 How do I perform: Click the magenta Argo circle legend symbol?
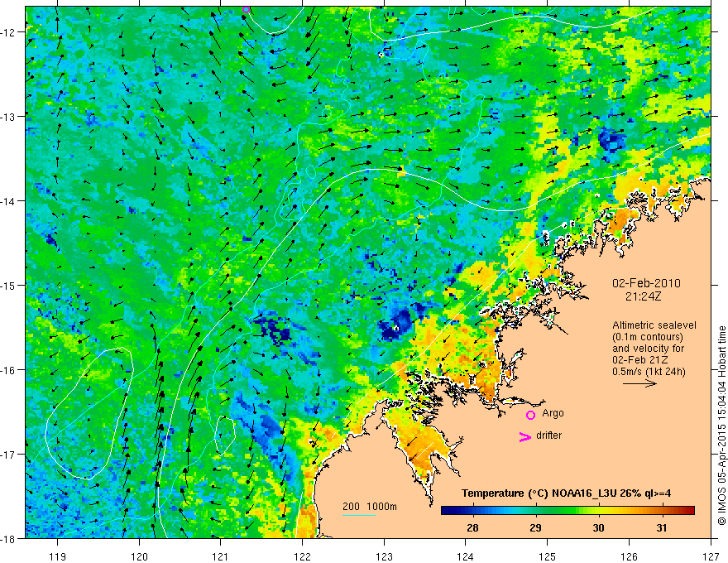tap(530, 415)
